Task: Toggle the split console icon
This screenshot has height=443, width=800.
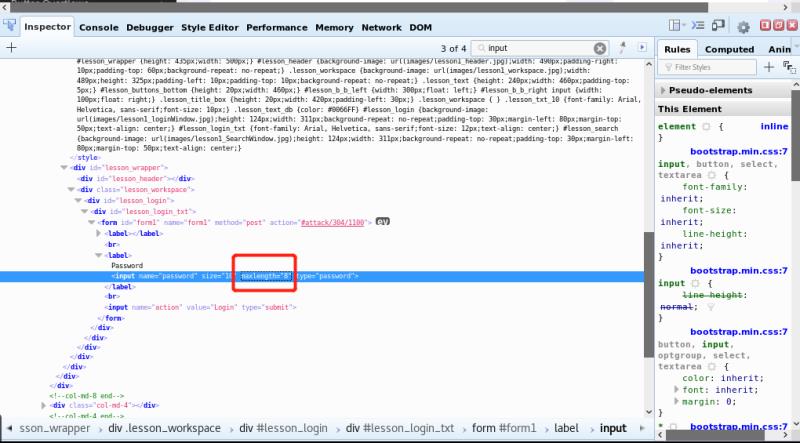Action: [x=697, y=26]
